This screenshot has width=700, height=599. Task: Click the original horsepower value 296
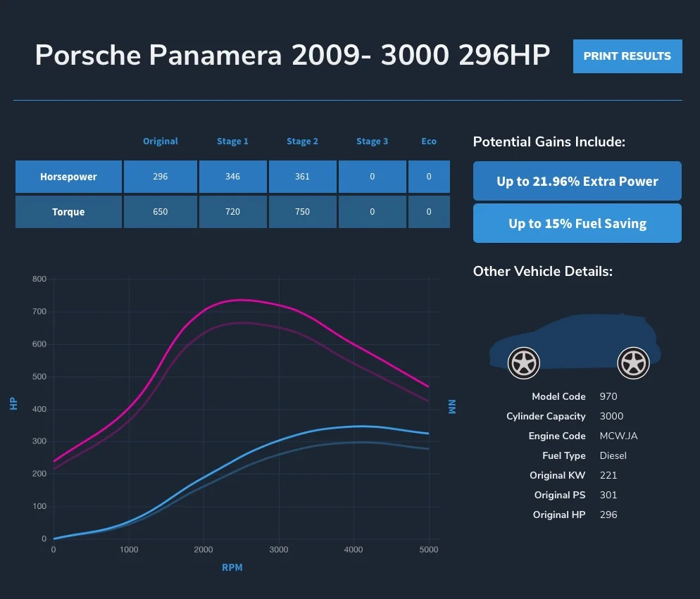point(161,177)
